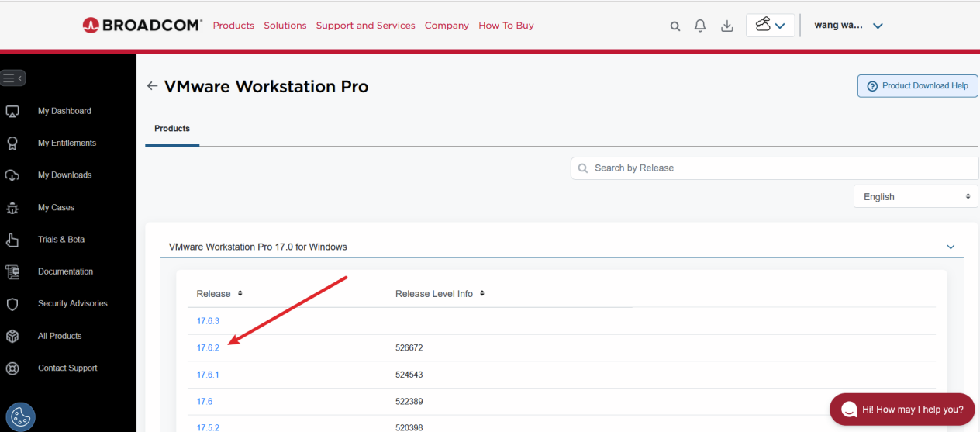This screenshot has height=432, width=980.
Task: Open Products menu in top navigation
Action: pos(233,26)
